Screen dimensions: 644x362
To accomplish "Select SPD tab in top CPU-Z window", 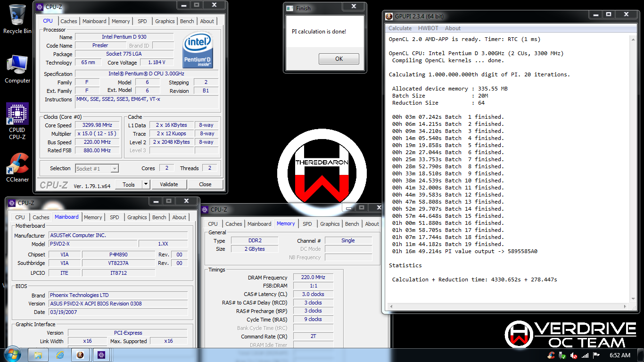I will click(x=142, y=21).
